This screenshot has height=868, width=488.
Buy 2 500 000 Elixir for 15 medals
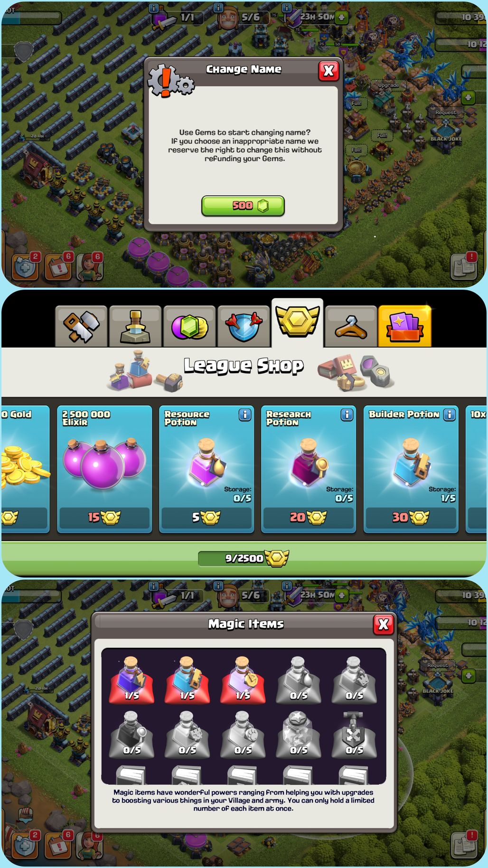coord(104,518)
